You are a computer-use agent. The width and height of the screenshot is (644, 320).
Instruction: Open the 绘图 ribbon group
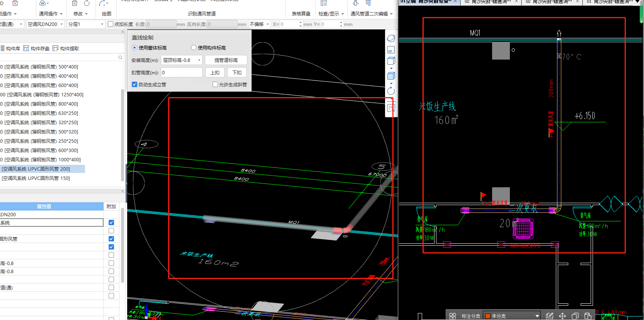click(x=107, y=14)
